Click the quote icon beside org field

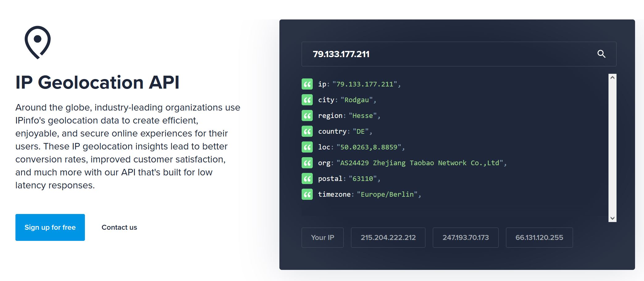[307, 163]
